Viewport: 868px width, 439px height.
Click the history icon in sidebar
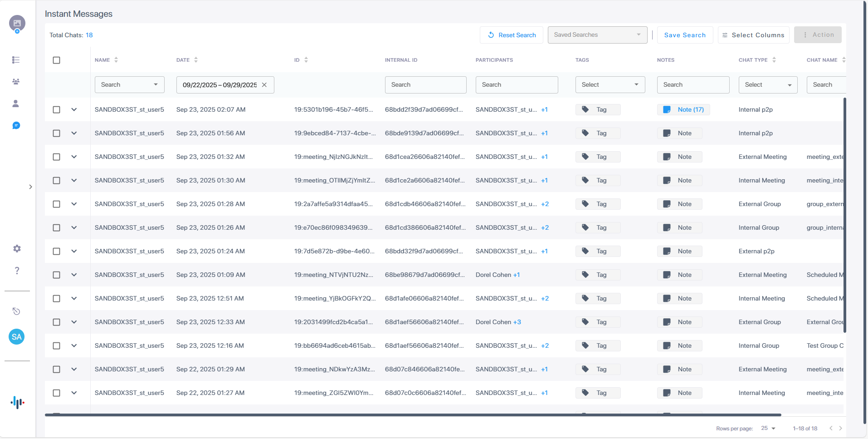point(16,311)
